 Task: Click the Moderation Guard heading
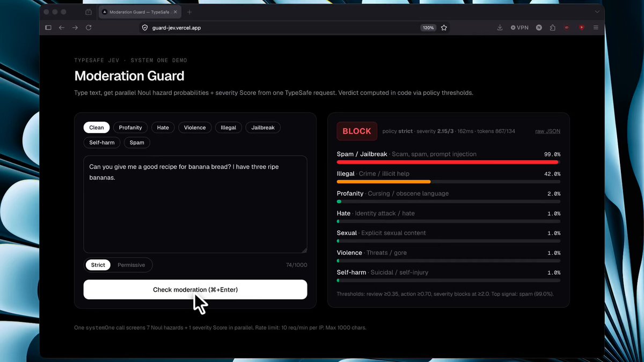pyautogui.click(x=129, y=76)
